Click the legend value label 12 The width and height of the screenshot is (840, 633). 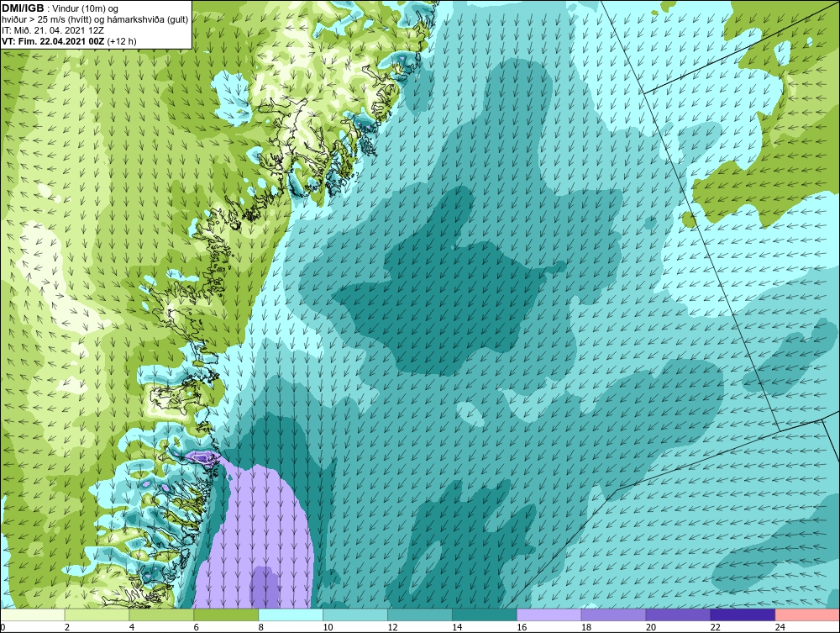(392, 627)
